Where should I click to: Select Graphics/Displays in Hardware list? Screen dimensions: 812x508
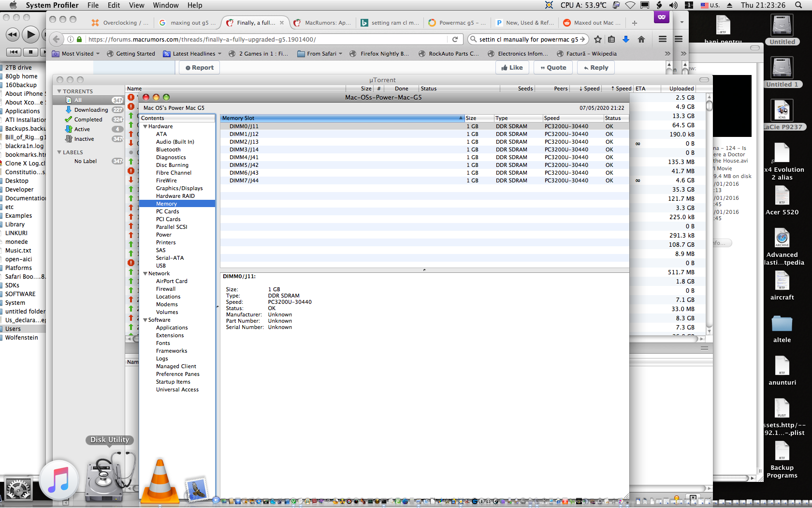[179, 188]
